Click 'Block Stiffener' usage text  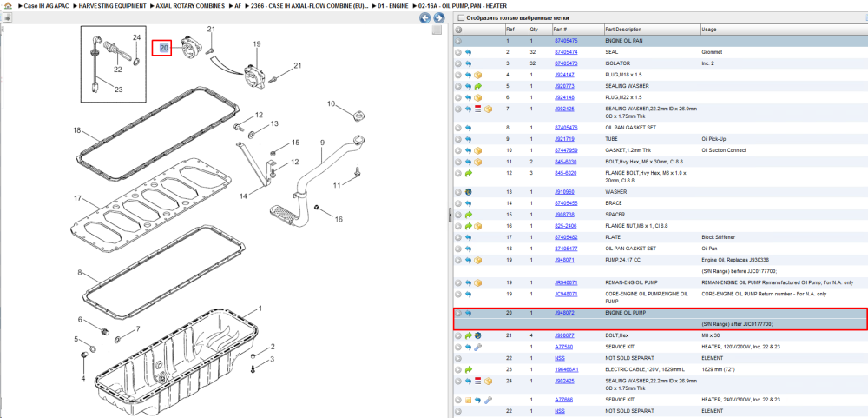click(x=717, y=237)
